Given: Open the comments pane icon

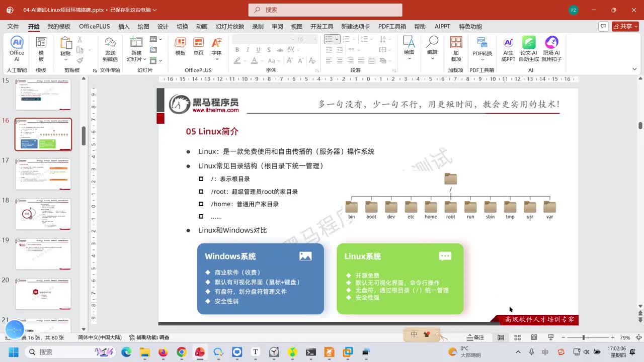Looking at the screenshot, I should (604, 26).
